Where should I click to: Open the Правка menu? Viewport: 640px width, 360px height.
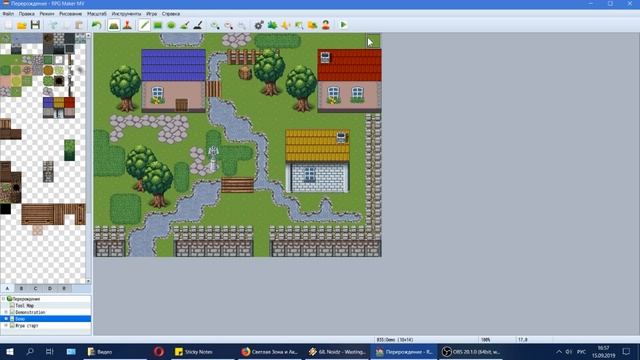click(27, 13)
